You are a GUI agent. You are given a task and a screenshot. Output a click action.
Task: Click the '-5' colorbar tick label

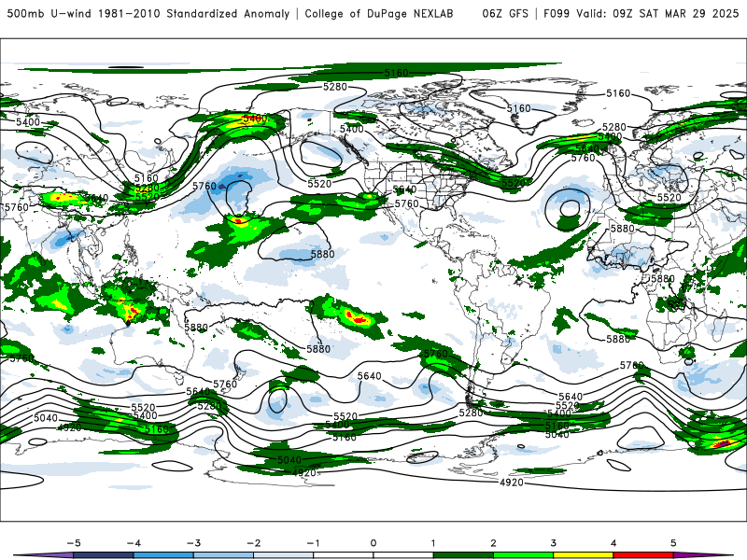74,543
